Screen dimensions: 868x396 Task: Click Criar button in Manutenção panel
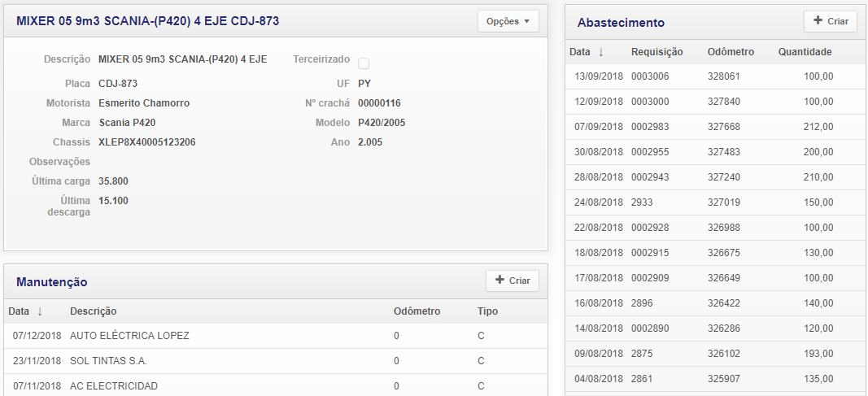pos(512,281)
